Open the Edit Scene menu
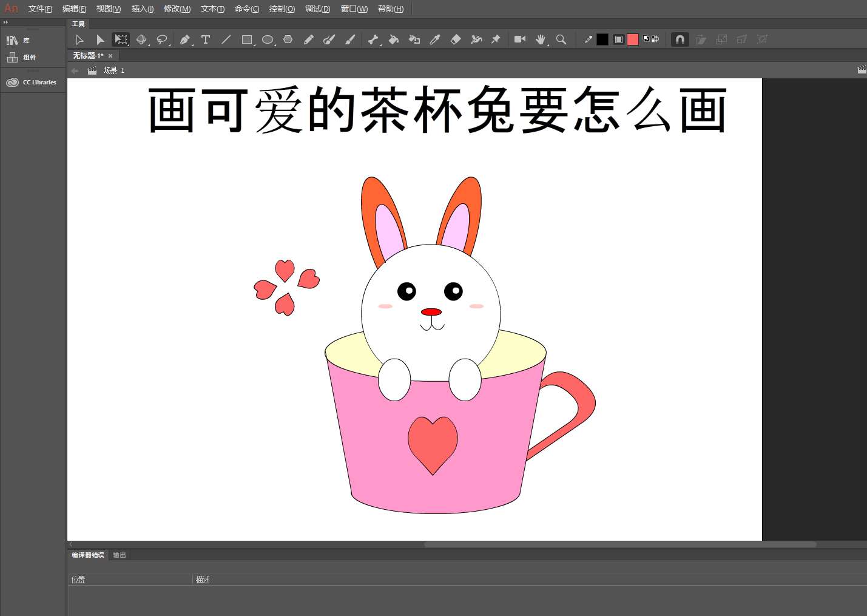This screenshot has height=616, width=867. (x=862, y=70)
